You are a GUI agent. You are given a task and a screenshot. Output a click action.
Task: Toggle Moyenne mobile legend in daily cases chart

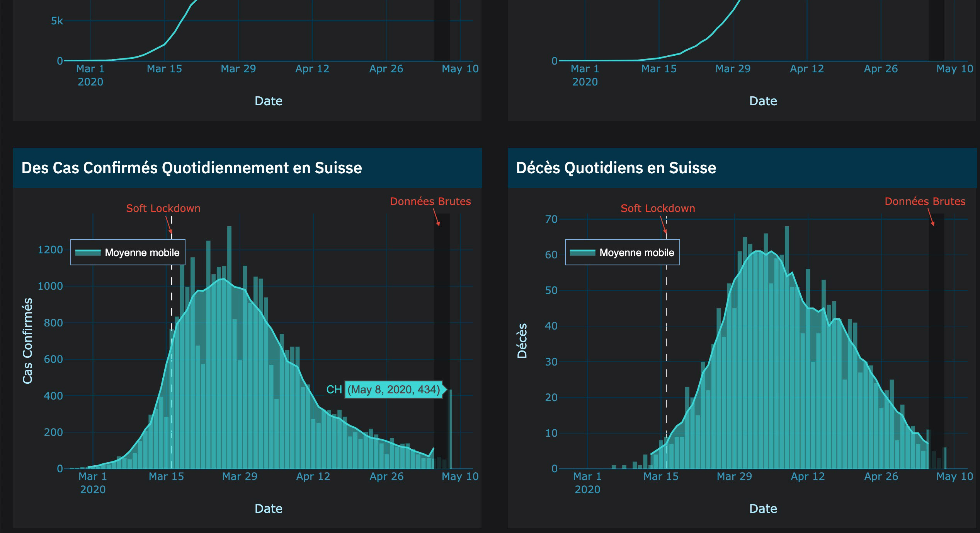142,253
